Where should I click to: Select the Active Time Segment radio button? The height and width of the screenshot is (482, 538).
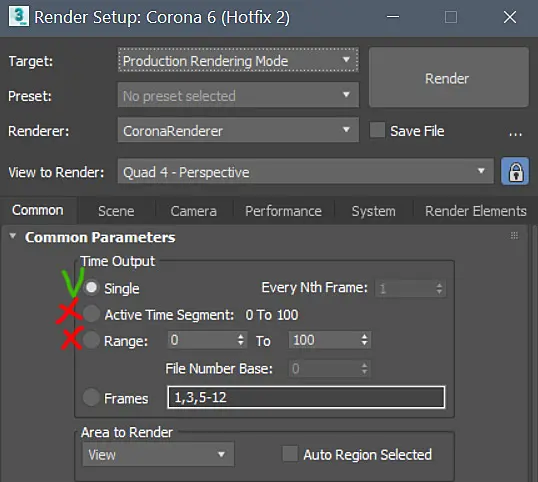click(91, 314)
